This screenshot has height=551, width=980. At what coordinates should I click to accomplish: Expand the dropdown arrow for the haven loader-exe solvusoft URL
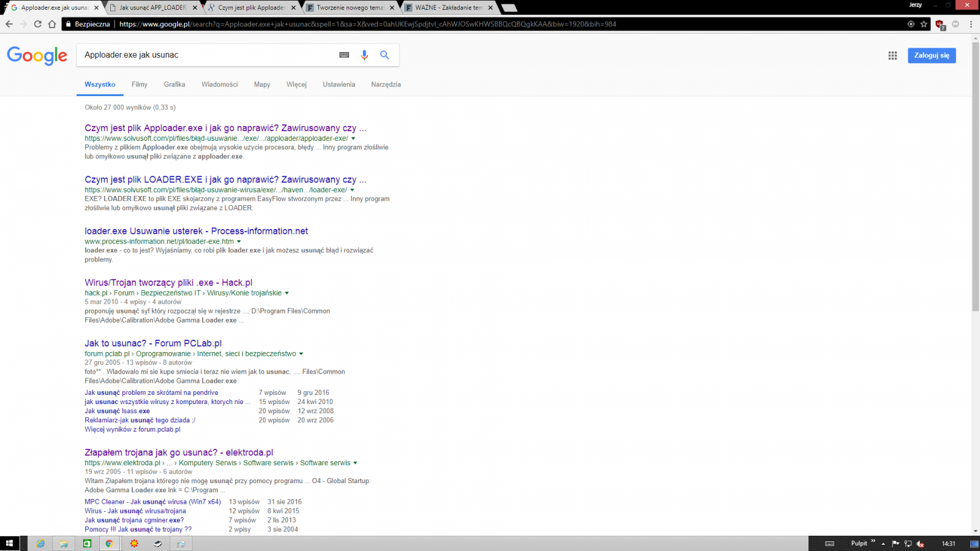coord(352,190)
